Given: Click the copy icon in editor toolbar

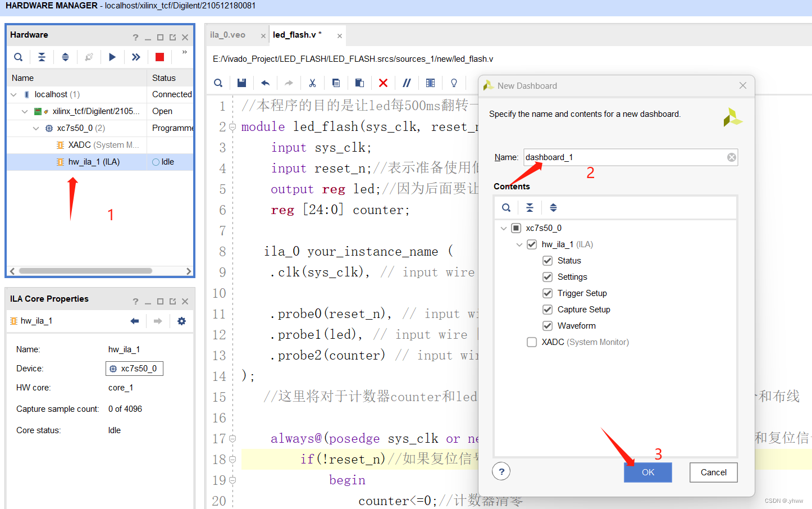Looking at the screenshot, I should pyautogui.click(x=336, y=83).
